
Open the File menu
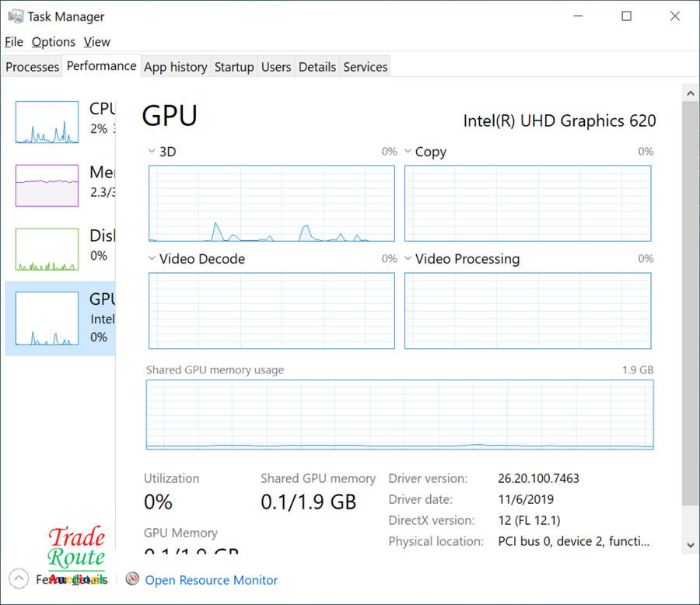[14, 42]
